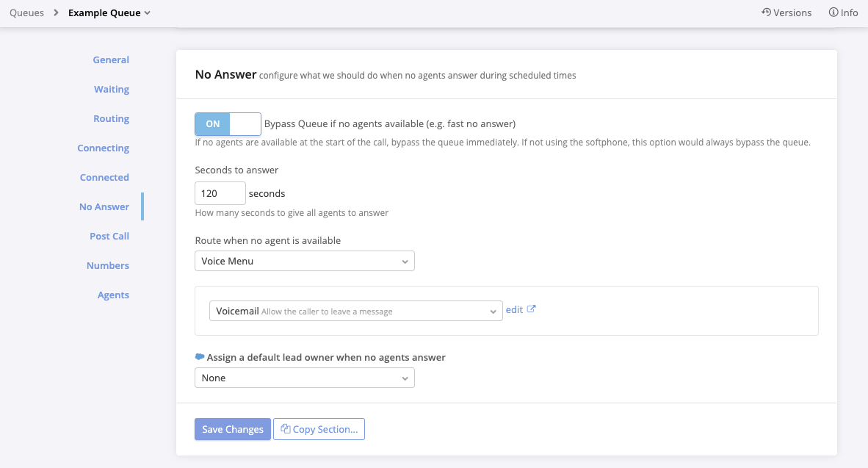Open the default lead owner None dropdown
868x468 pixels.
click(x=304, y=378)
